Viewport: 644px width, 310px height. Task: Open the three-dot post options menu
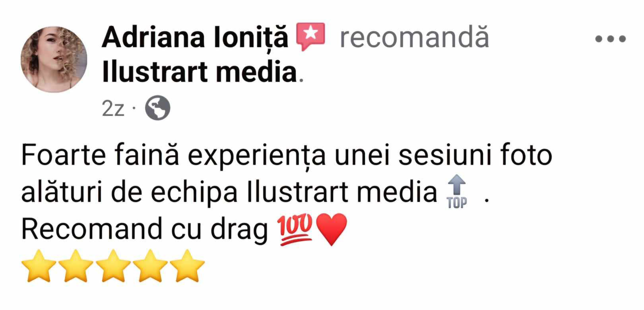(x=610, y=39)
